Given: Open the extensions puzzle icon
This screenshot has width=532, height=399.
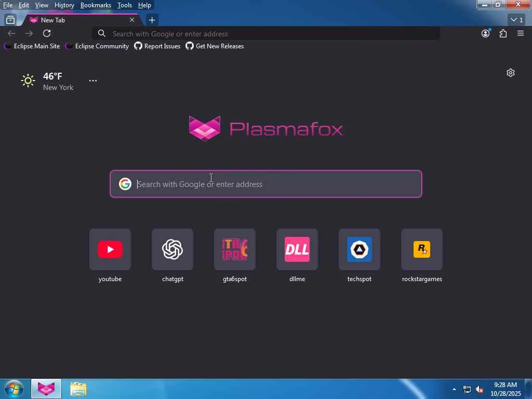Looking at the screenshot, I should click(x=503, y=33).
